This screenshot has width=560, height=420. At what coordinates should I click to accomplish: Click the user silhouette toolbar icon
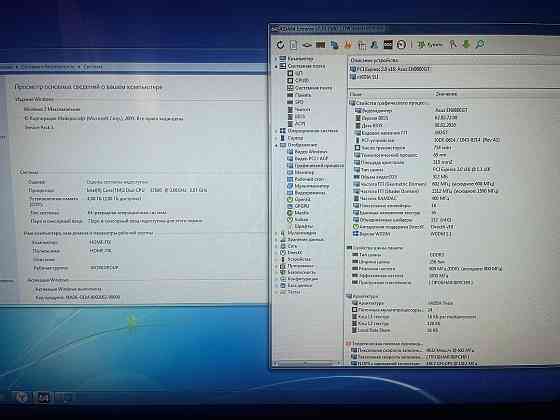point(374,45)
